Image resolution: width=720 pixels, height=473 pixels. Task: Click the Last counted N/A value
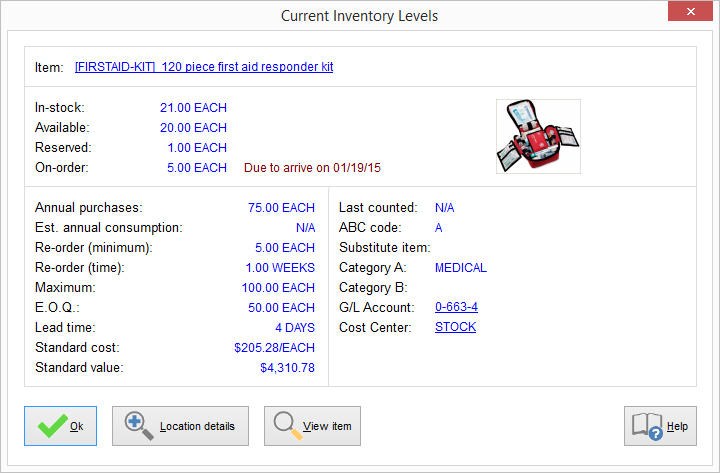(444, 208)
